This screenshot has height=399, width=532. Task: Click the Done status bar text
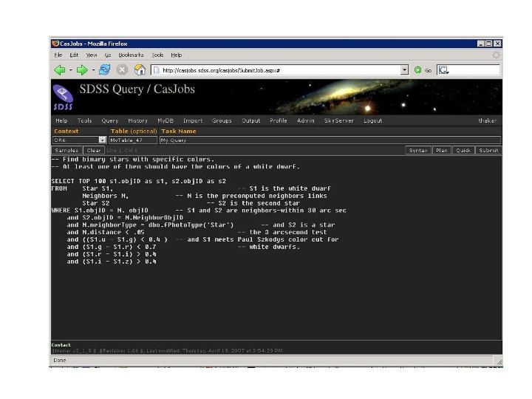(x=60, y=360)
